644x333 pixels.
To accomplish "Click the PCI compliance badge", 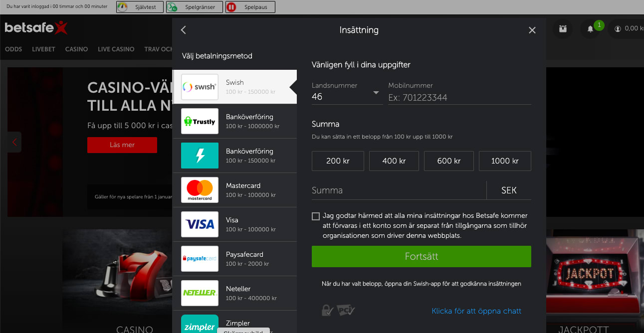I will coord(346,311).
